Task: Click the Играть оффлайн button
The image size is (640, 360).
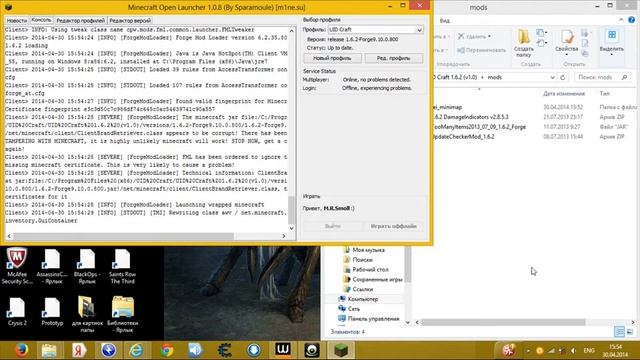Action: click(x=393, y=226)
